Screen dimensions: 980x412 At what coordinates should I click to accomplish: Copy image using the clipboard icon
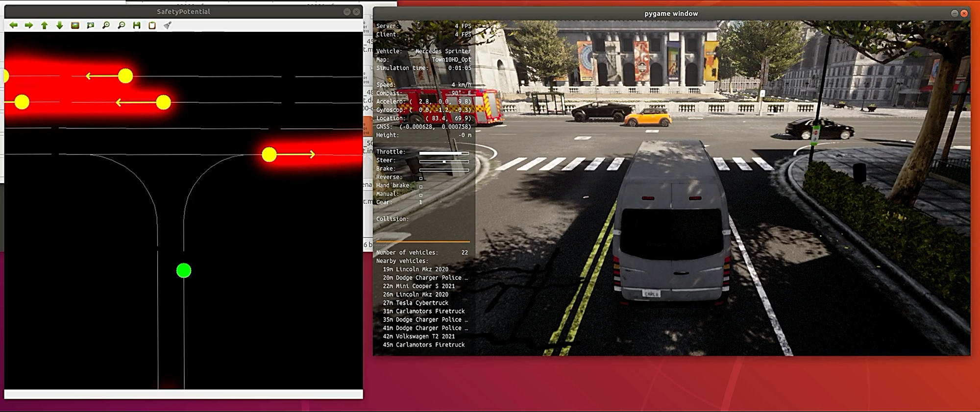tap(152, 25)
